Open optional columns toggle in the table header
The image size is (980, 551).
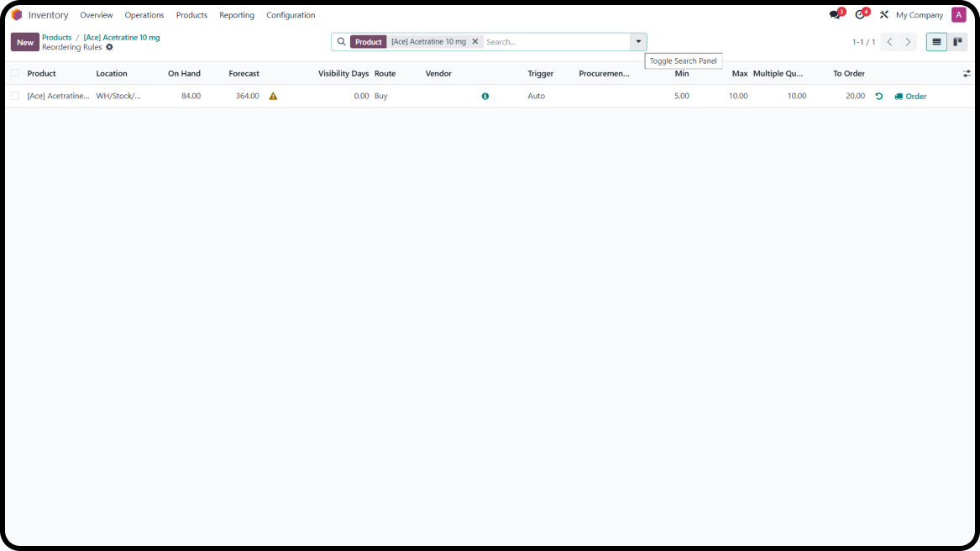(x=967, y=74)
